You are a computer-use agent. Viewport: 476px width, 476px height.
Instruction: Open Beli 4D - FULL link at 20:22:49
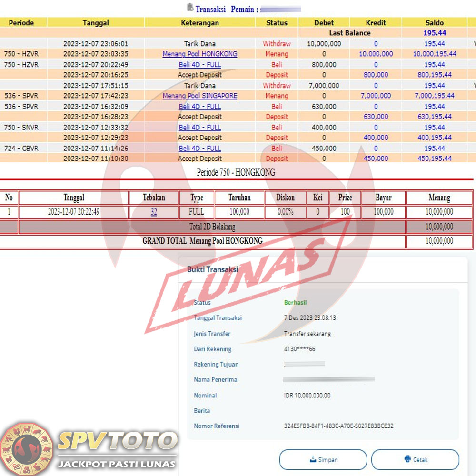(200, 64)
